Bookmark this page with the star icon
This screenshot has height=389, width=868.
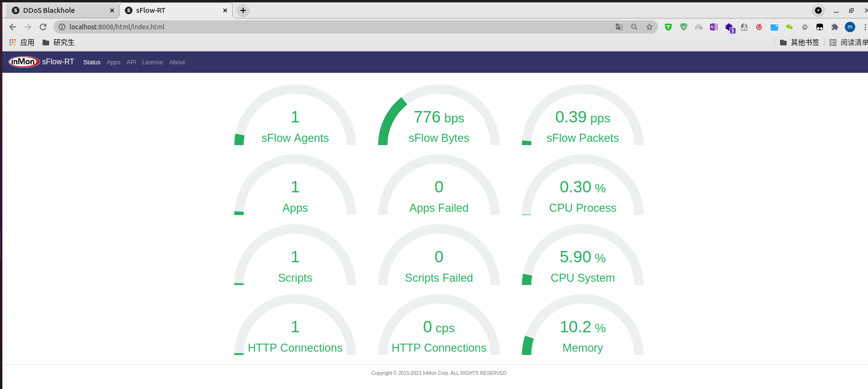[649, 27]
